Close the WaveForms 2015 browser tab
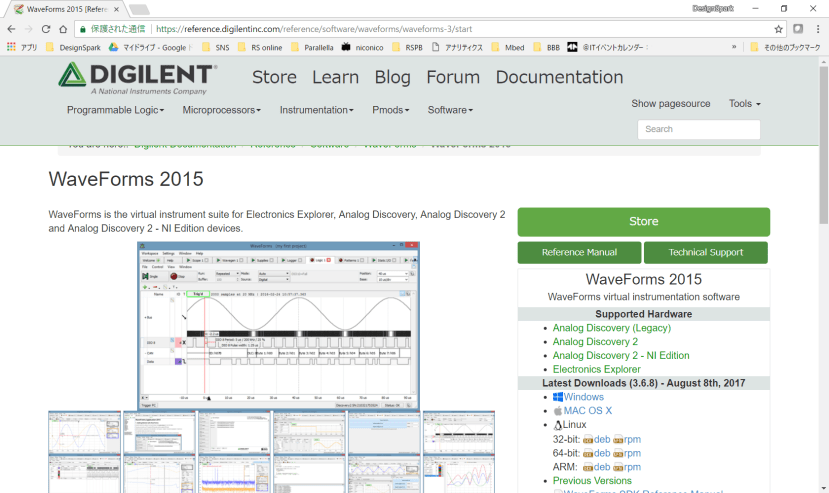 pos(116,9)
